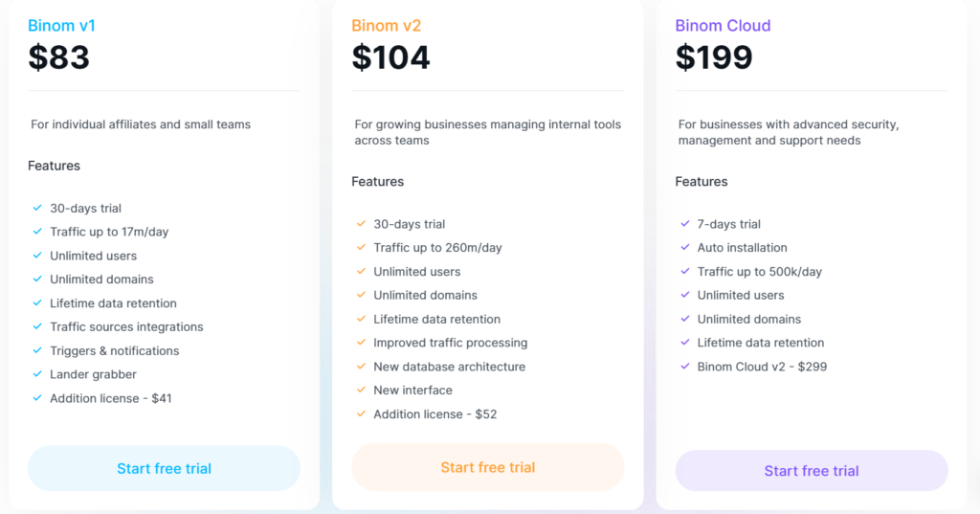Click the $199 price of Binom Cloud
This screenshot has height=514, width=980.
714,57
